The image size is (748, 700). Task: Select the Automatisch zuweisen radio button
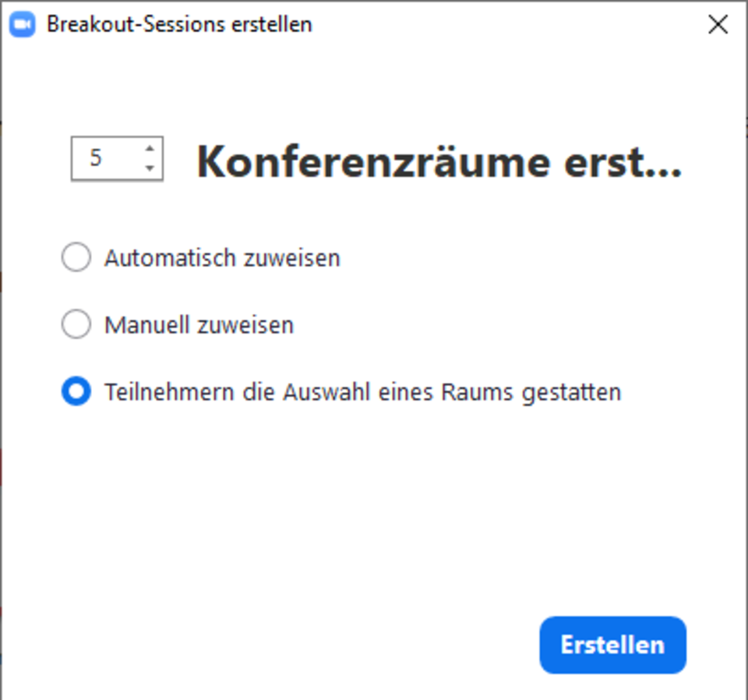76,257
